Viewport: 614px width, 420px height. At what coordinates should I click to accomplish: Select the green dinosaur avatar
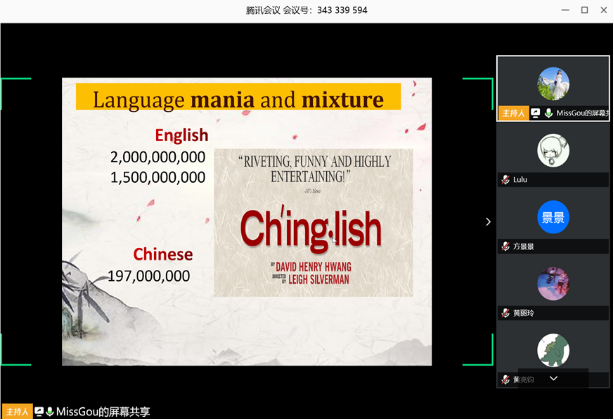pyautogui.click(x=553, y=350)
